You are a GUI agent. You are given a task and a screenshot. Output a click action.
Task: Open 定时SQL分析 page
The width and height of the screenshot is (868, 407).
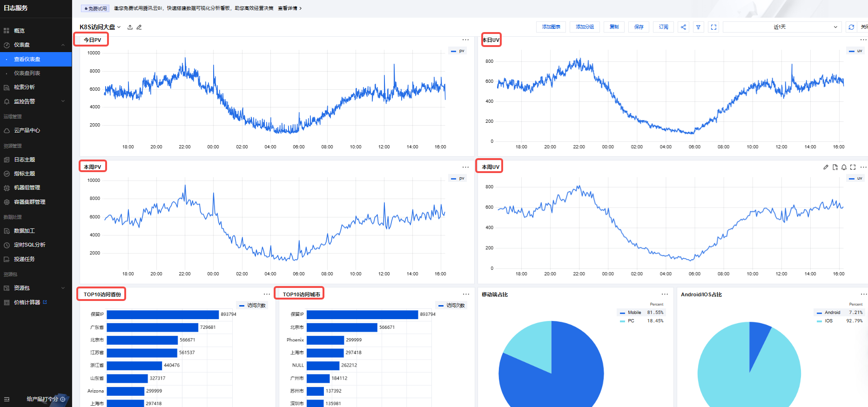[29, 245]
